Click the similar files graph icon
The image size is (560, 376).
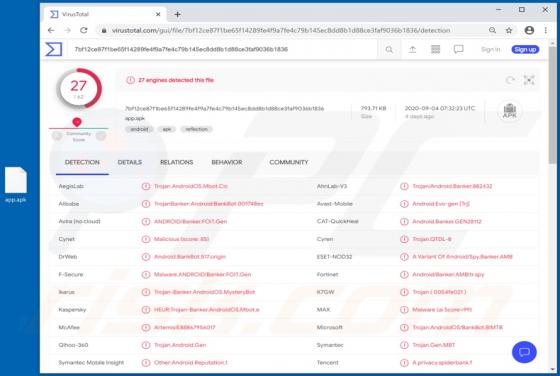tap(529, 80)
